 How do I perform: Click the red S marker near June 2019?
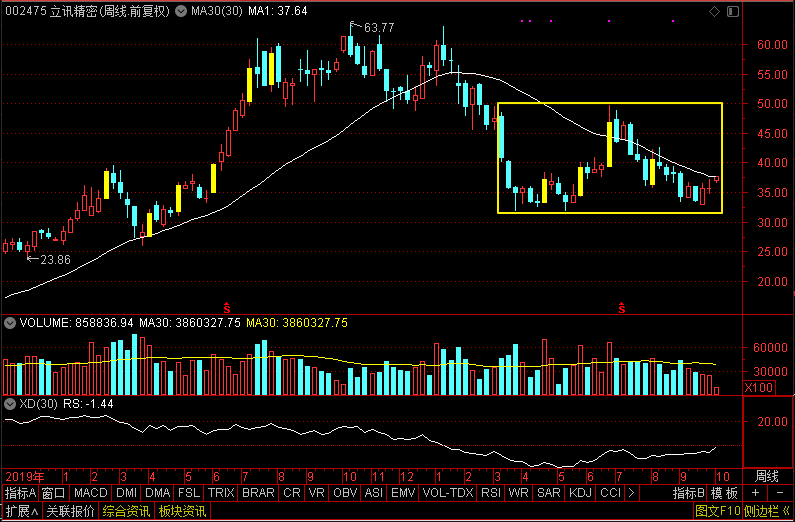tap(227, 307)
